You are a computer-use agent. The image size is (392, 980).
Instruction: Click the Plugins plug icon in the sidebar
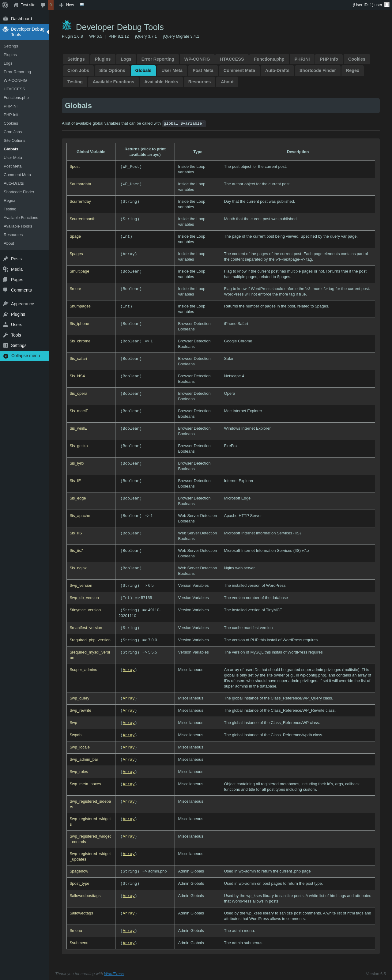[x=5, y=314]
